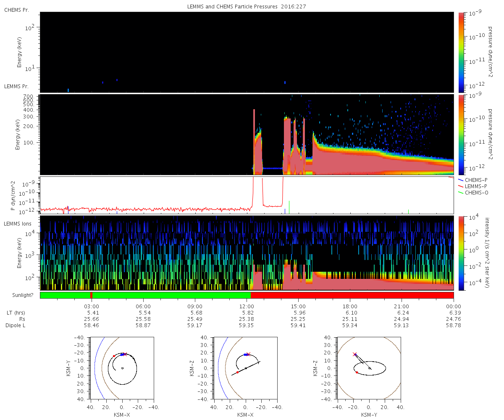Image resolution: width=504 pixels, height=420 pixels.
Task: Click the 21:00 time axis label
Action: [x=402, y=306]
